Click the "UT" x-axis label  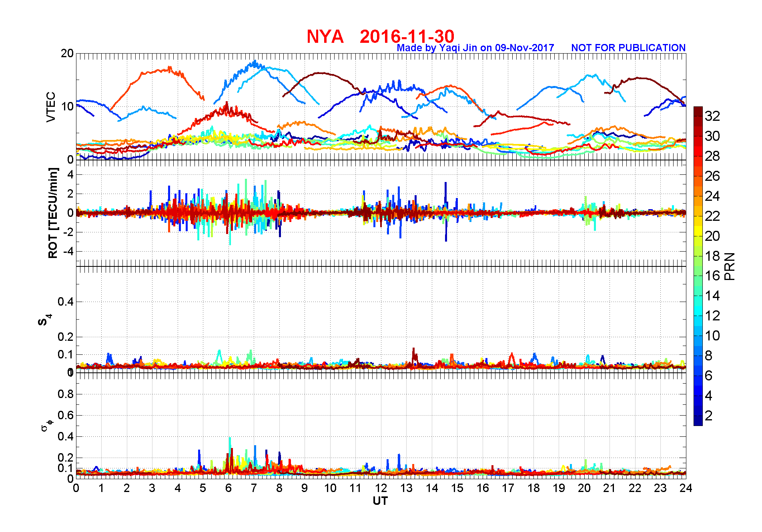pyautogui.click(x=380, y=501)
